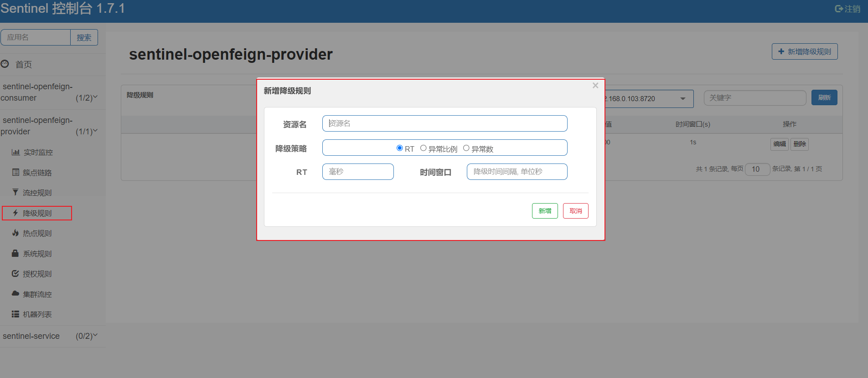Click the Sentinel 控制台 1.7.1 title
The width and height of the screenshot is (868, 378).
point(62,9)
